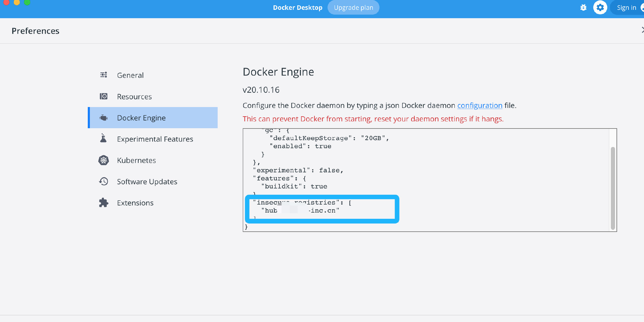644x322 pixels.
Task: Click the "defaultKeepStorage": "20GB" line
Action: 329,138
